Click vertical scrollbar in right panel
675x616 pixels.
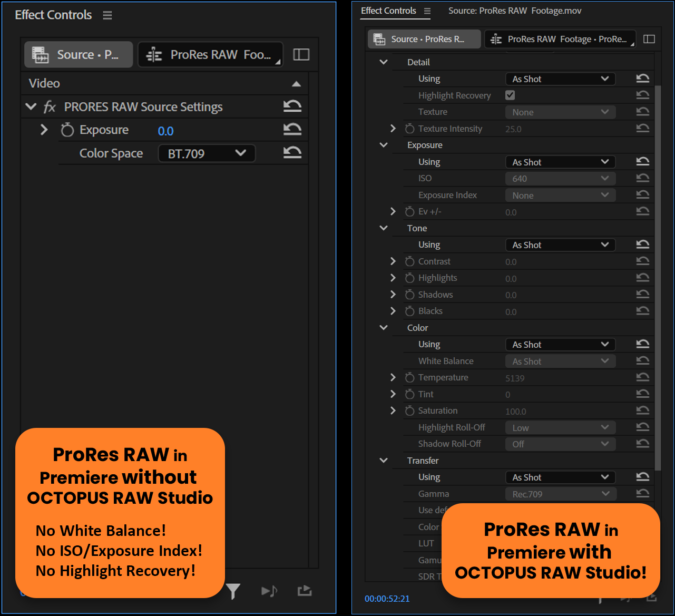[x=658, y=278]
